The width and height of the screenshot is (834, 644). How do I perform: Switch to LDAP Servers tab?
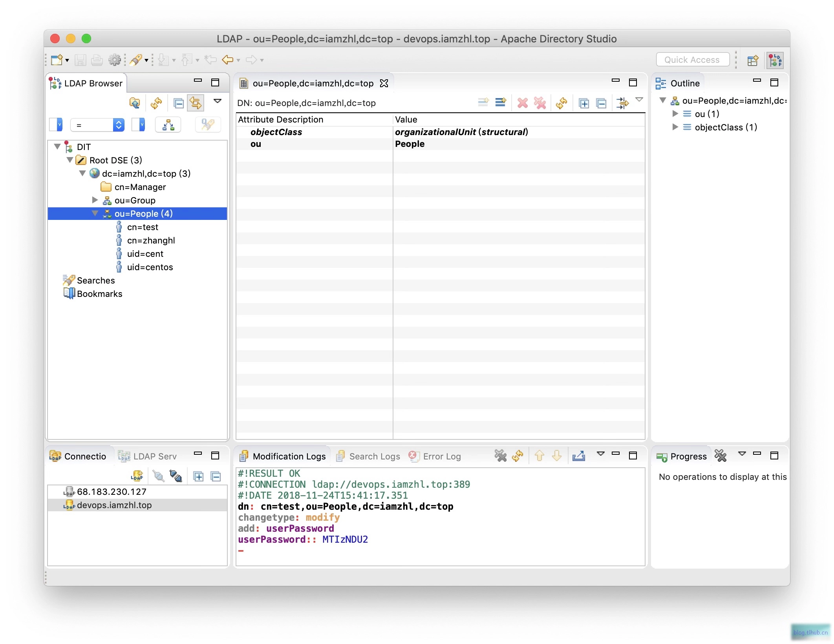click(x=148, y=456)
